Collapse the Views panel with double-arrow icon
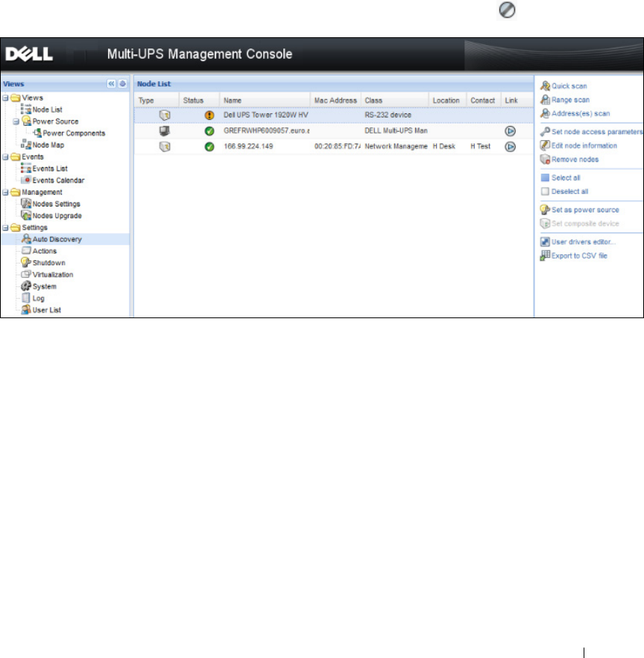644x658 pixels. pyautogui.click(x=111, y=83)
